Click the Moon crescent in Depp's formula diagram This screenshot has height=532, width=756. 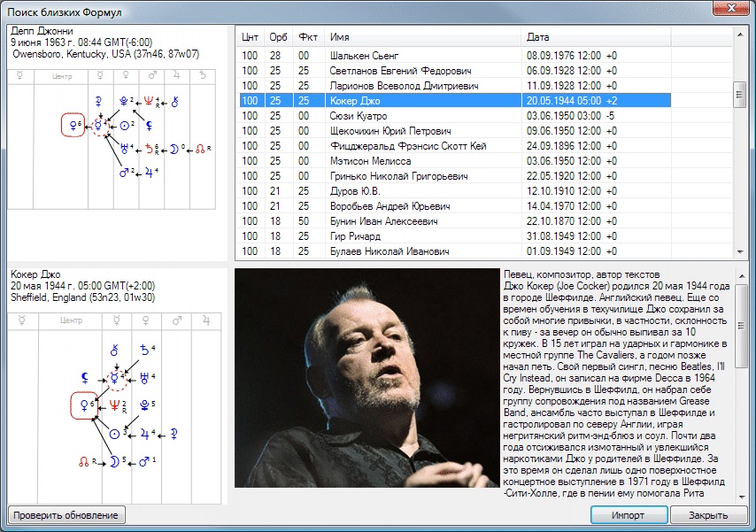(174, 149)
